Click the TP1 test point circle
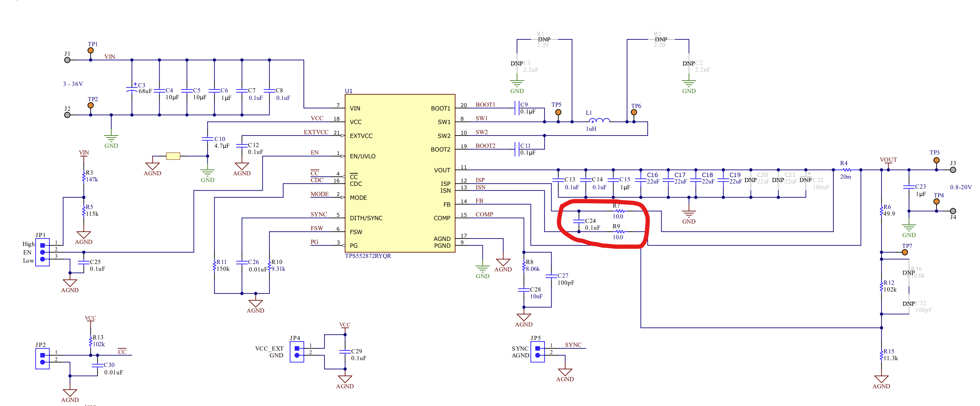This screenshot has width=980, height=406. 91,50
